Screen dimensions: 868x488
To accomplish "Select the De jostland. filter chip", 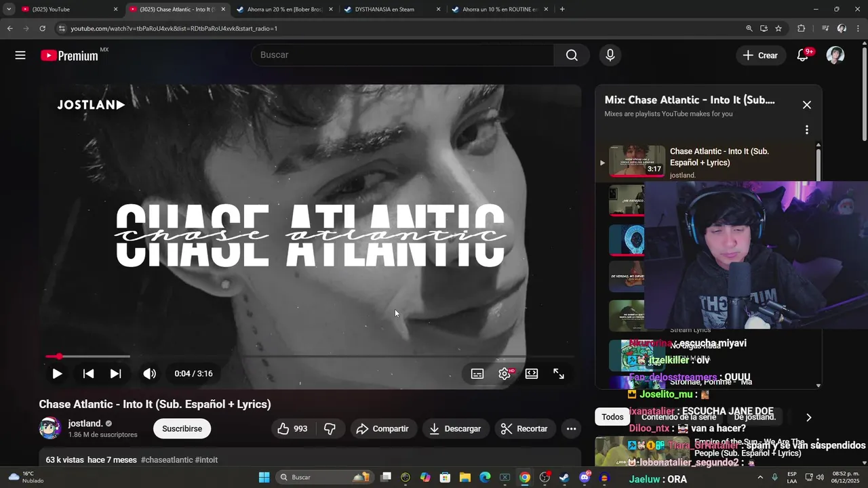I will pos(755,417).
